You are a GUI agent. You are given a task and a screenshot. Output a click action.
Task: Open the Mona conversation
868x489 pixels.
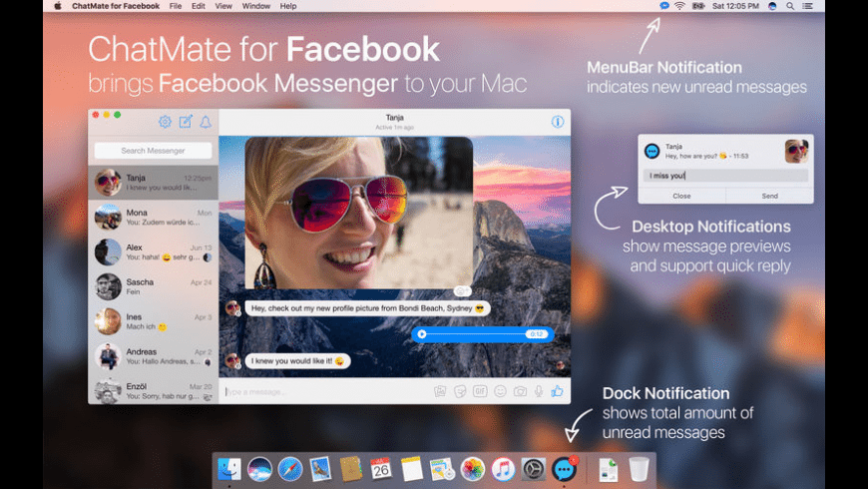coord(154,218)
